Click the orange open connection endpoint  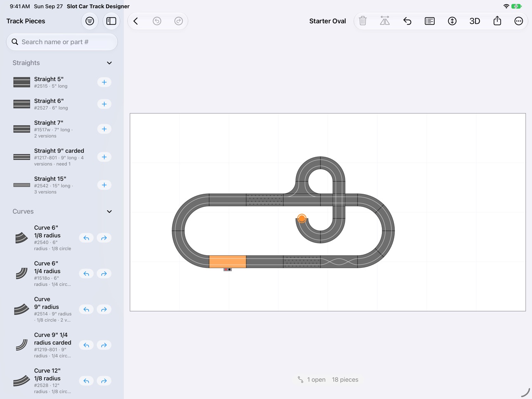(302, 218)
